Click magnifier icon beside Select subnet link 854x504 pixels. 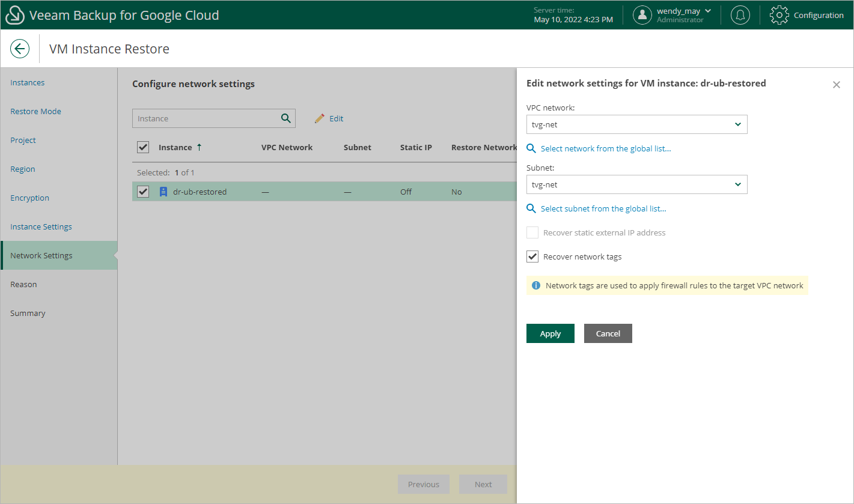coord(531,208)
